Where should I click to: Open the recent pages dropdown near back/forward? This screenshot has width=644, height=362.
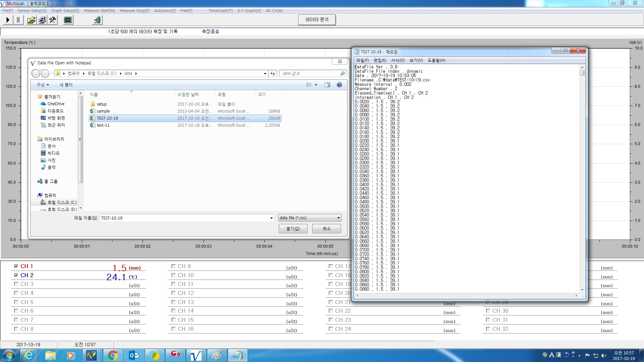[x=52, y=73]
